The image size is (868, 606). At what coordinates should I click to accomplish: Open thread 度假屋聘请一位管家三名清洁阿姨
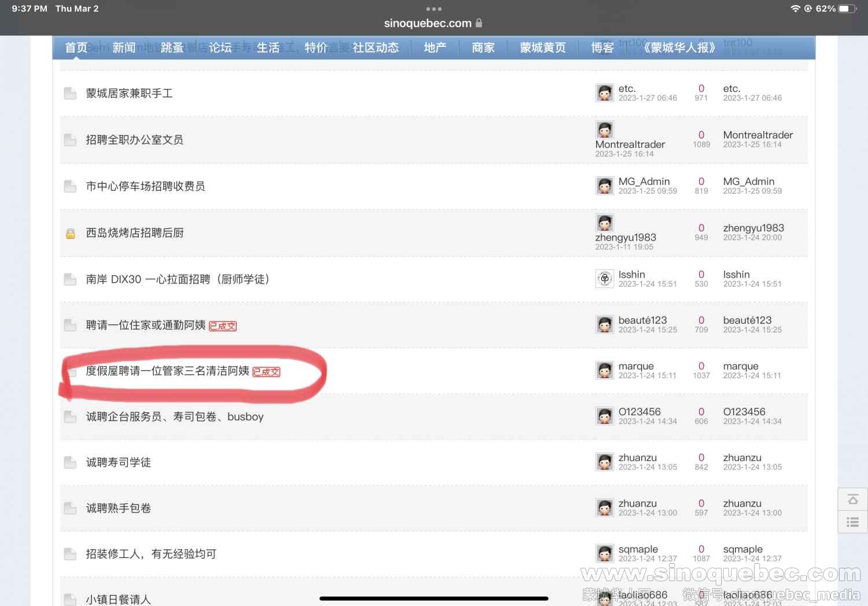(x=167, y=371)
